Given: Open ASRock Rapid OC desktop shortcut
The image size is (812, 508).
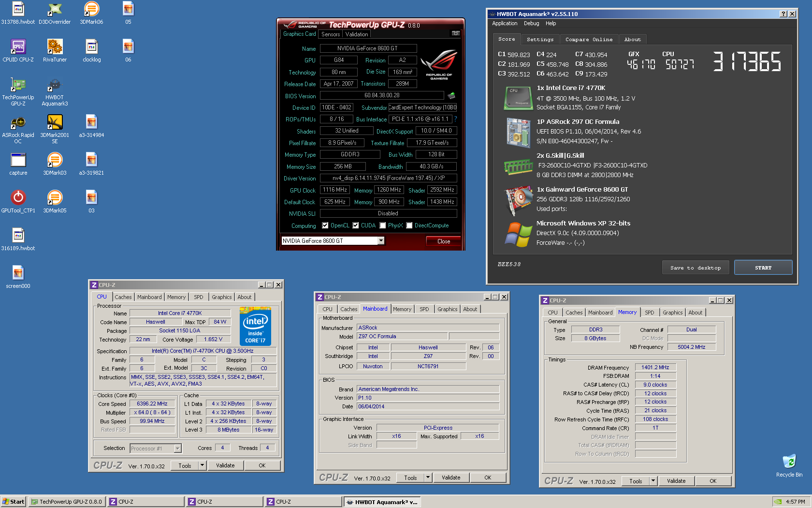Looking at the screenshot, I should (18, 129).
